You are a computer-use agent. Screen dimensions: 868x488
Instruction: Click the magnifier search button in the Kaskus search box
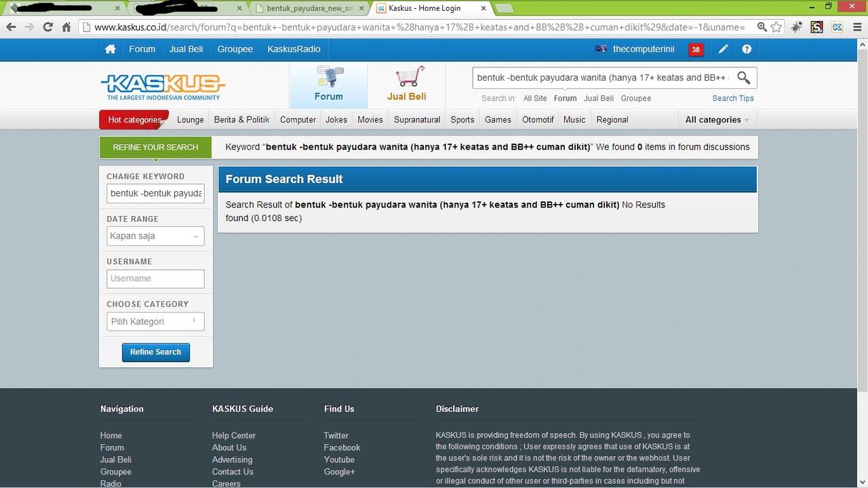click(x=744, y=77)
